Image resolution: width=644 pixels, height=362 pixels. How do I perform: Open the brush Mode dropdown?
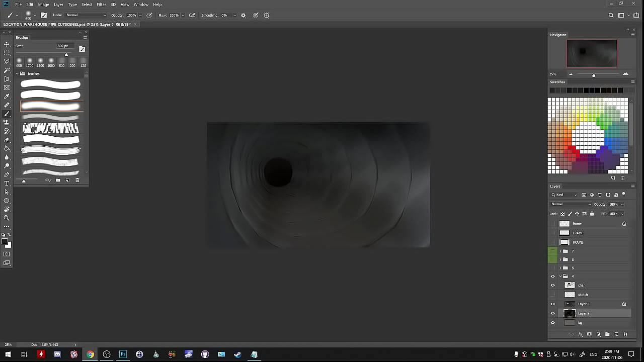tap(86, 15)
